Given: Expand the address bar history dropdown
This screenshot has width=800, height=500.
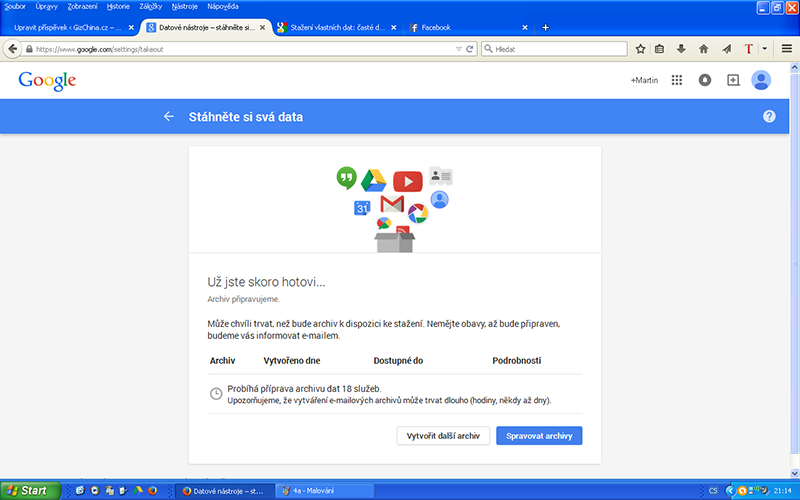Looking at the screenshot, I should pyautogui.click(x=458, y=49).
